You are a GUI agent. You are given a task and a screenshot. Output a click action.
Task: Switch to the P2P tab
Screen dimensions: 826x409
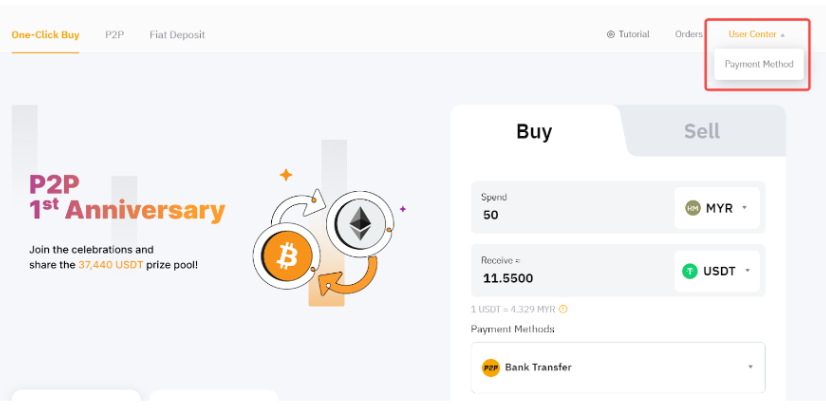(114, 35)
